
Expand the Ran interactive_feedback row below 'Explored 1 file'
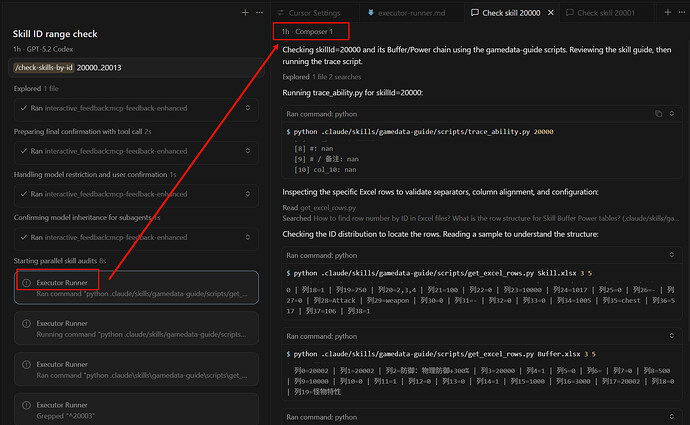248,108
